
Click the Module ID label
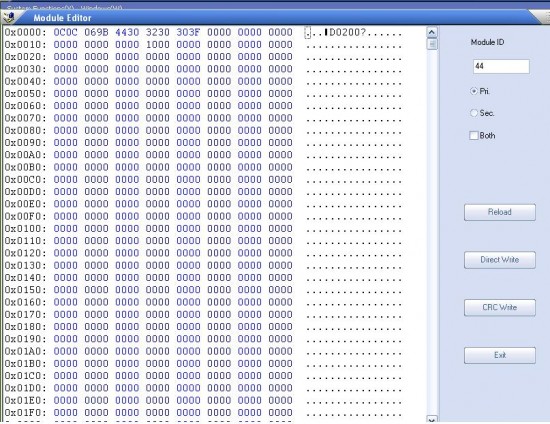[x=487, y=42]
